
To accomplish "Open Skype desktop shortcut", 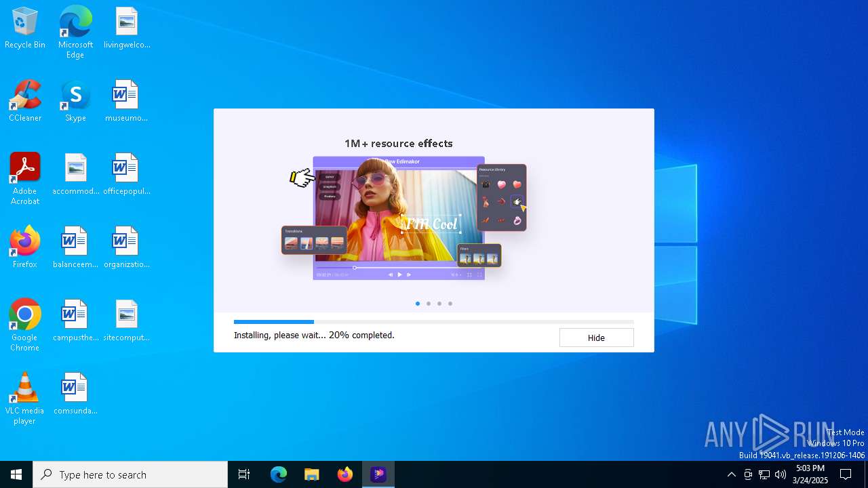I will coord(75,102).
